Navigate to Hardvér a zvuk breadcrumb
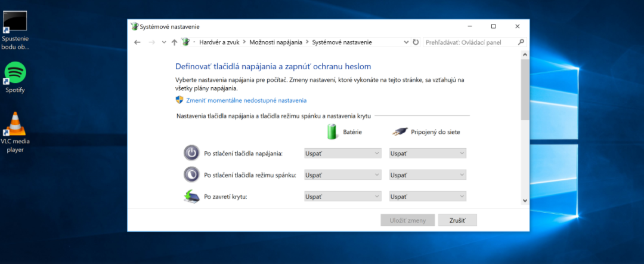The width and height of the screenshot is (644, 264). pos(219,42)
